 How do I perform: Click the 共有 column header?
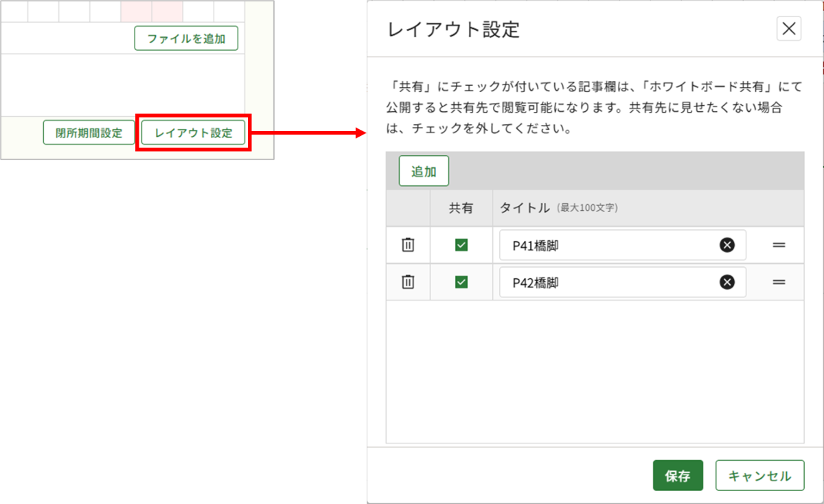[x=461, y=208]
